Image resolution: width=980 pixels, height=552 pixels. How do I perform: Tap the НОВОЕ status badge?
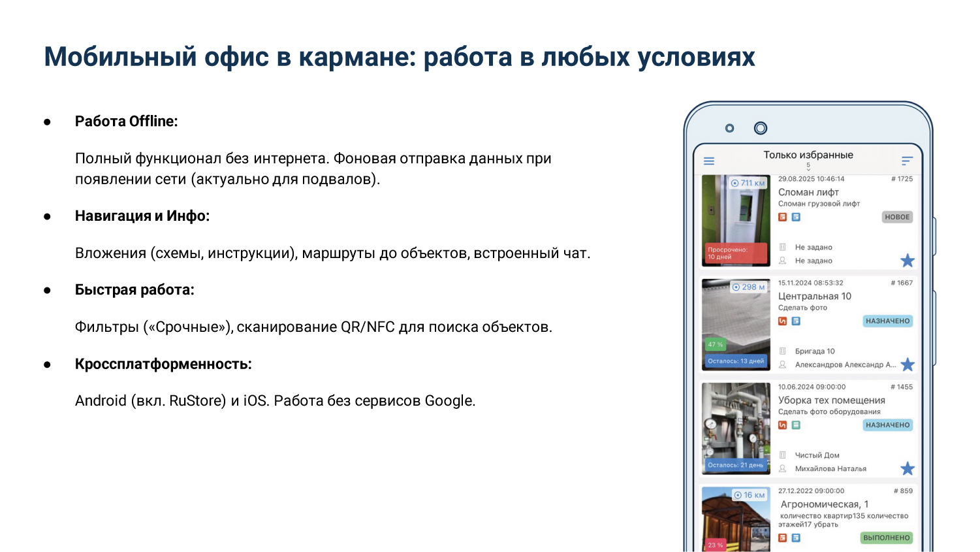click(x=896, y=217)
